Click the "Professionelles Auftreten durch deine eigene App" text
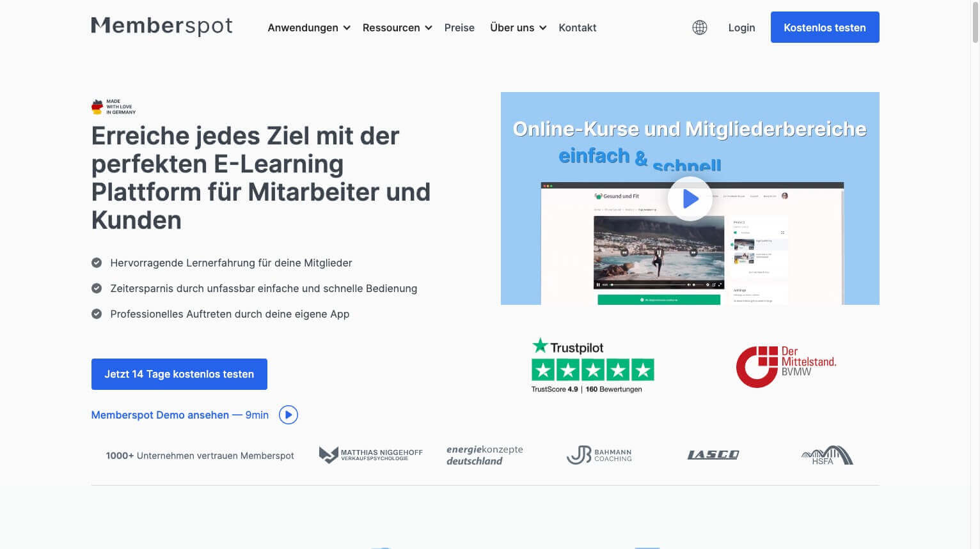980x549 pixels. [x=230, y=314]
